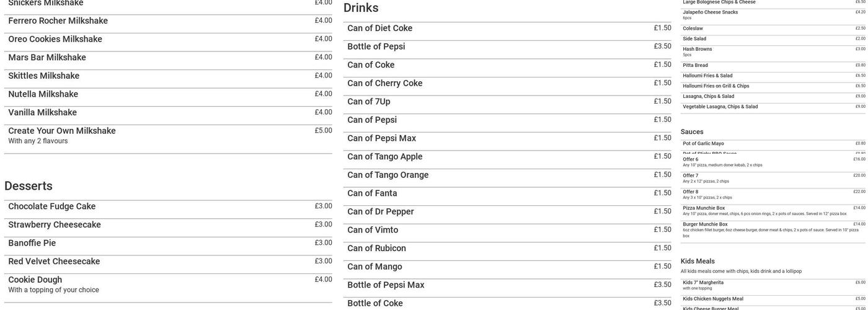Screen dimensions: 868x310
Task: Click the Desserts section heading
Action: 29,186
